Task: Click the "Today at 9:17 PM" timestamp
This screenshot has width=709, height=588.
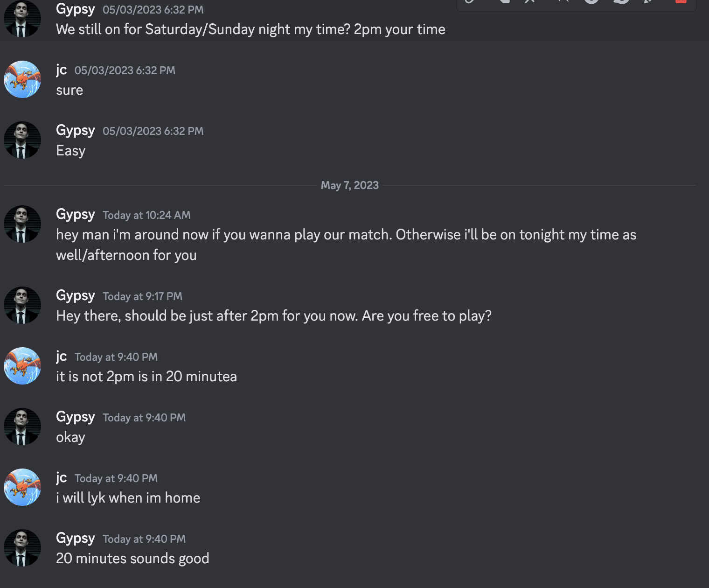Action: click(x=142, y=296)
